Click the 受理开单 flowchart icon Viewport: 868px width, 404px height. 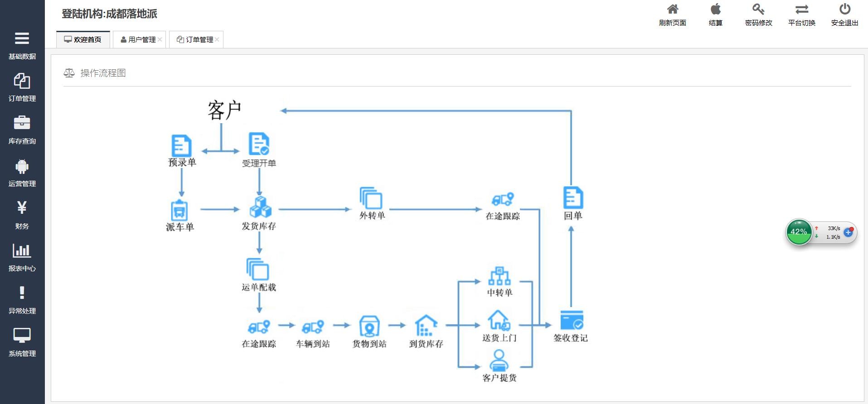point(259,144)
